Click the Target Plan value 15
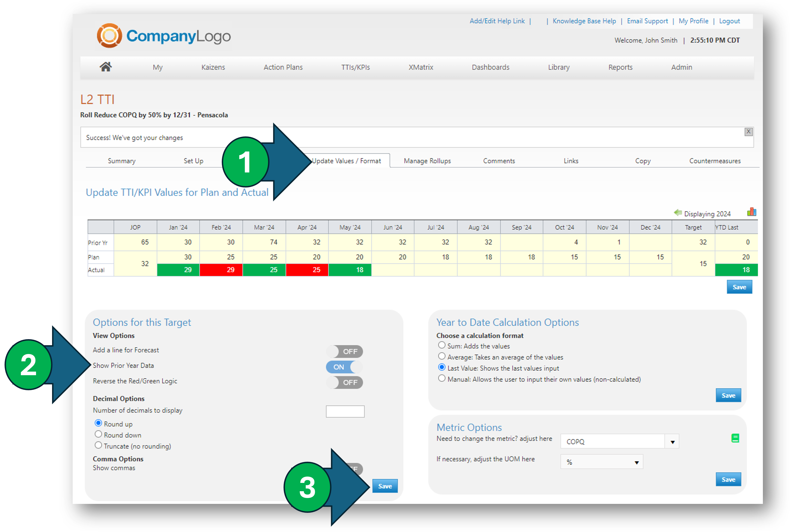 [x=693, y=264]
